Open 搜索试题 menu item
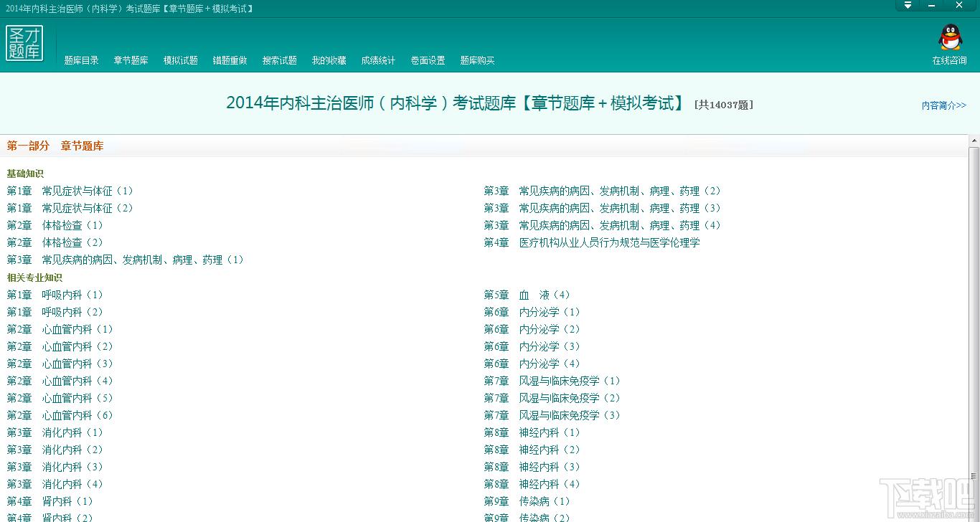The height and width of the screenshot is (522, 980). pos(280,60)
